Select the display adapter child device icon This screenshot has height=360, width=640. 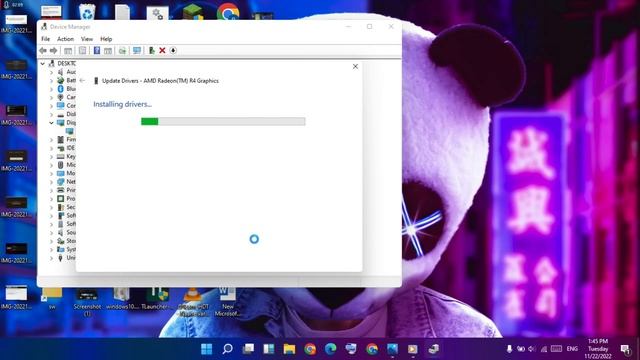pyautogui.click(x=70, y=131)
